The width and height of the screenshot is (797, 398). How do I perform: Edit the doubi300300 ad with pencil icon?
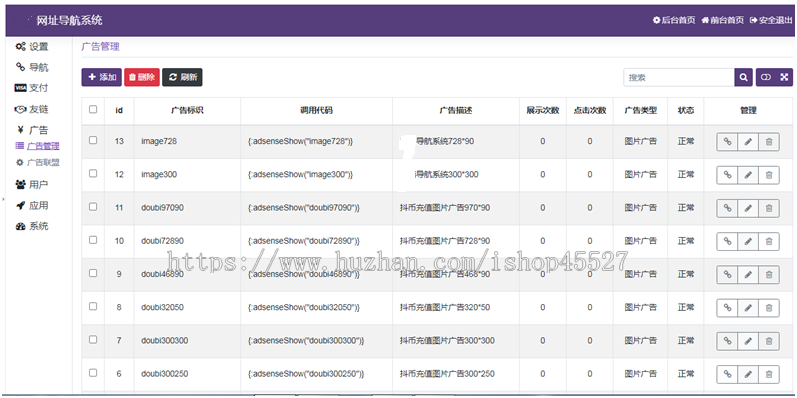click(748, 341)
